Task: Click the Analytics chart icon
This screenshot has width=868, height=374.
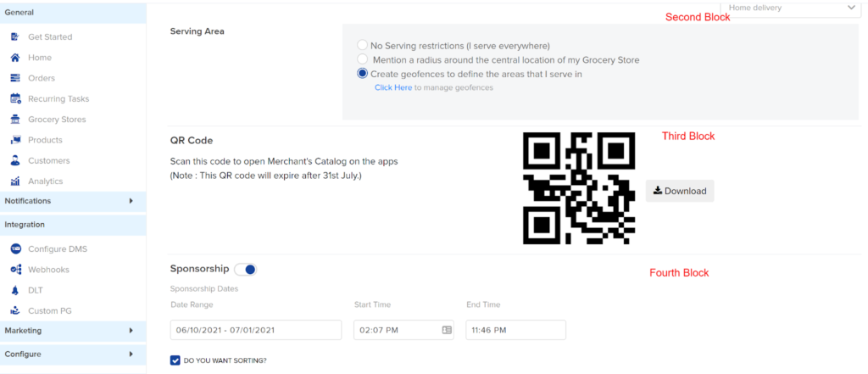Action: pos(15,181)
